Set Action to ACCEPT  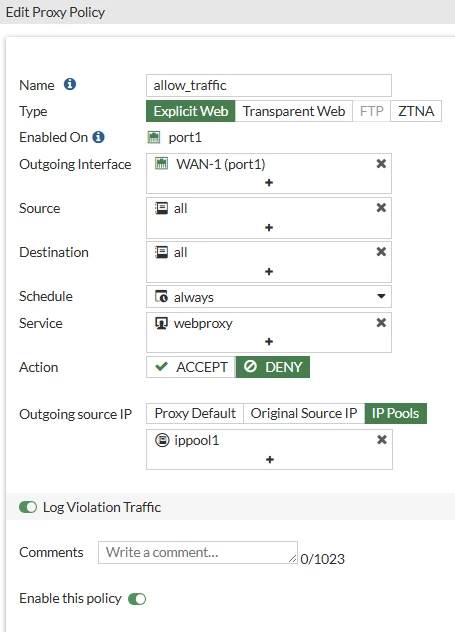[x=191, y=367]
